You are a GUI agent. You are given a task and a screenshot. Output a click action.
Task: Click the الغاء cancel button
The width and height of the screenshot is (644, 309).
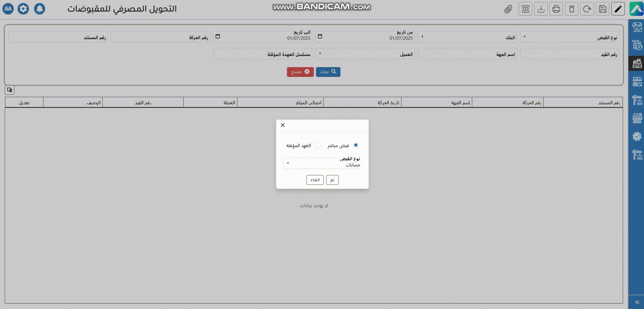[315, 180]
